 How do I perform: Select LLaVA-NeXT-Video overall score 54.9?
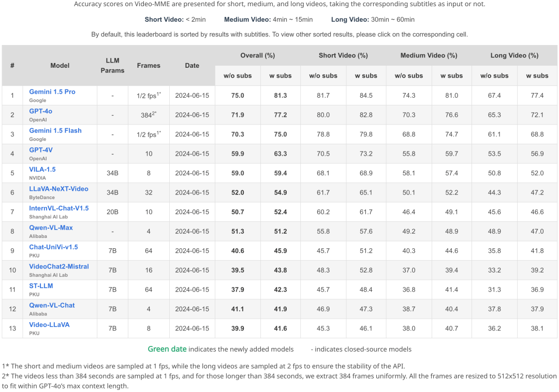[280, 192]
